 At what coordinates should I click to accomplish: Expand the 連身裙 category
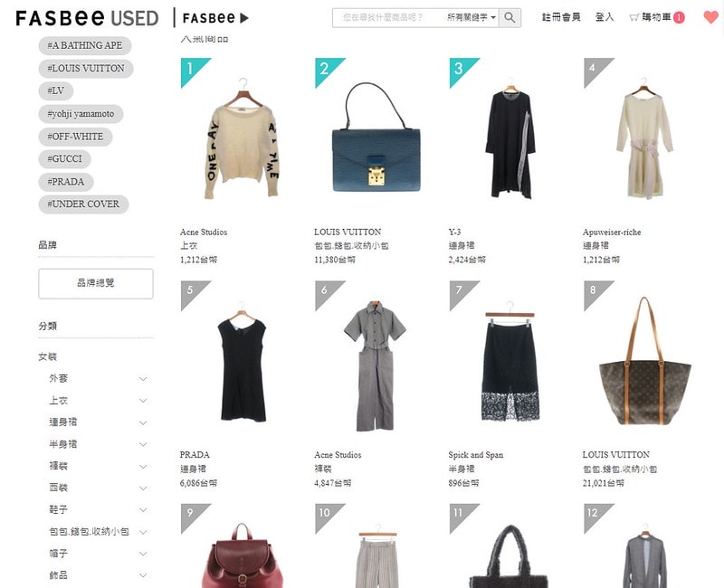click(x=98, y=422)
